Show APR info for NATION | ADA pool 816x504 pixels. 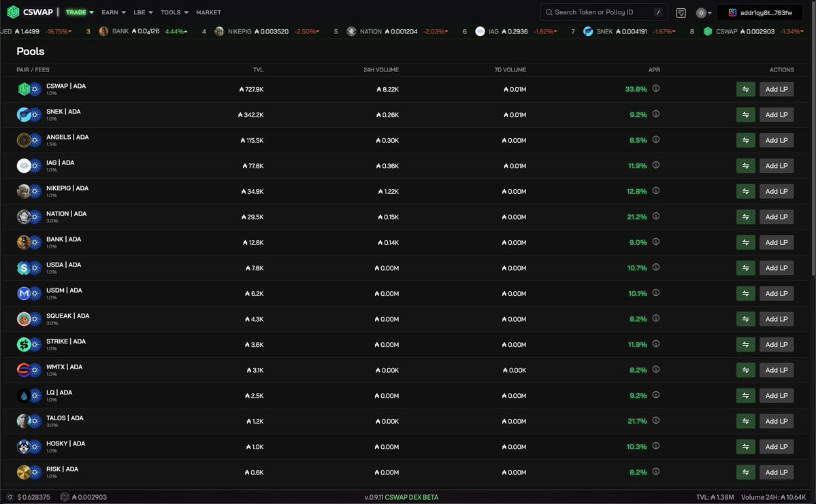coord(655,216)
